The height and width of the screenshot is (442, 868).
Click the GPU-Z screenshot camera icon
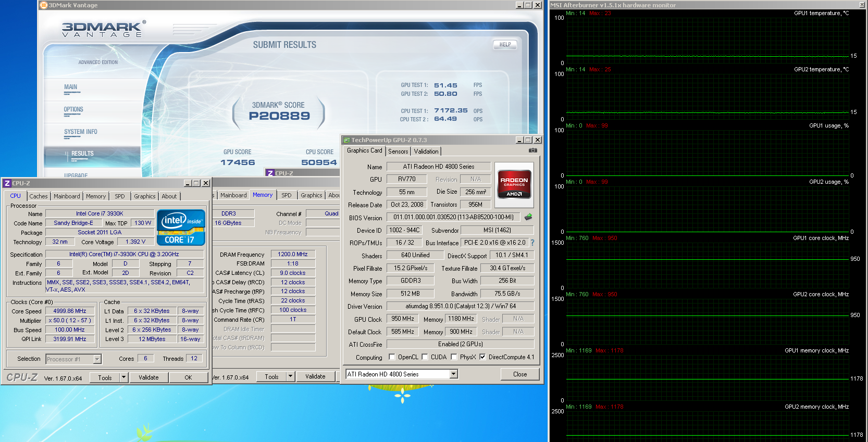click(532, 150)
